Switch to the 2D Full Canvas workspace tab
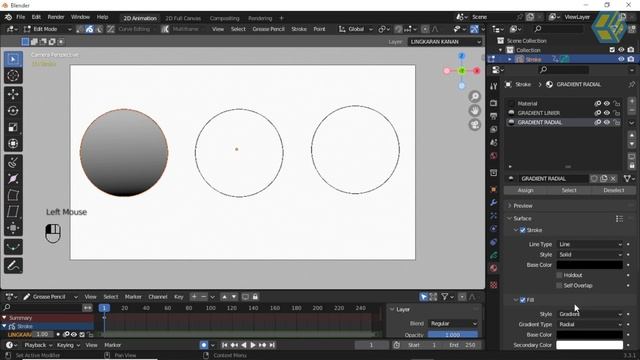The height and width of the screenshot is (360, 640). point(183,18)
